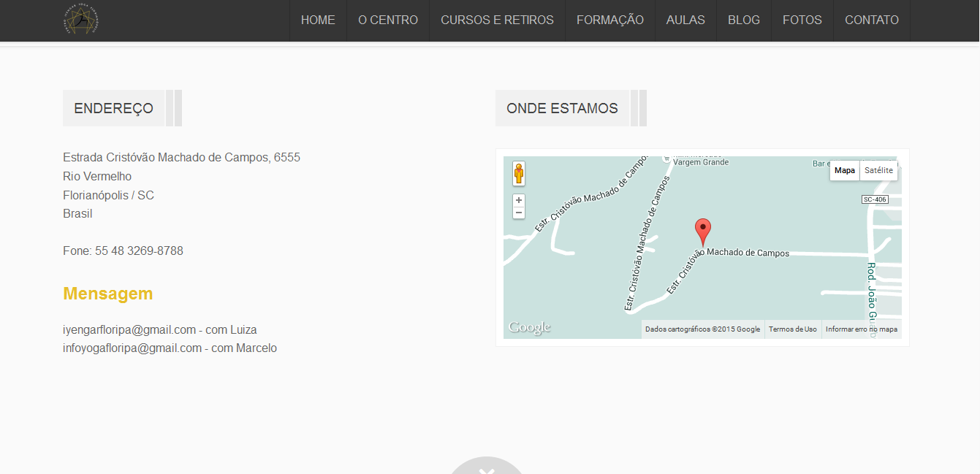The height and width of the screenshot is (474, 980).
Task: Click Dados cartográficos ©2015 Google text
Action: click(702, 329)
